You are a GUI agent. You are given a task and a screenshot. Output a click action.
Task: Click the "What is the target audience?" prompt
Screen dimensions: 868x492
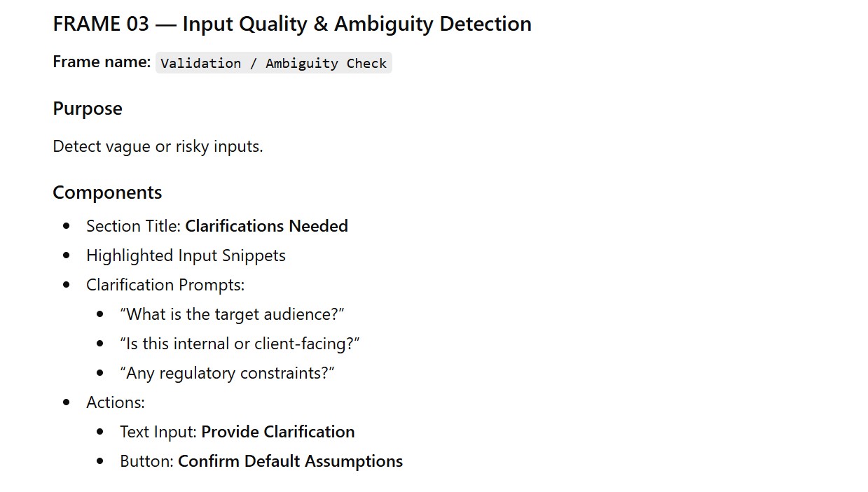point(232,314)
